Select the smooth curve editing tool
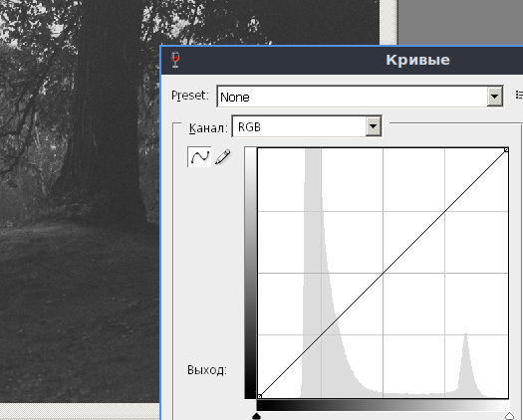The width and height of the screenshot is (523, 420). (199, 156)
